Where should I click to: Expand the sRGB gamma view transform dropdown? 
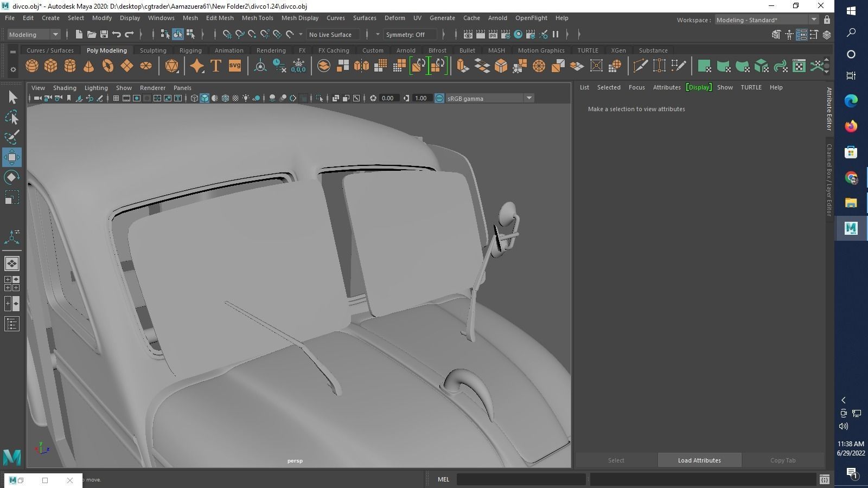click(528, 98)
